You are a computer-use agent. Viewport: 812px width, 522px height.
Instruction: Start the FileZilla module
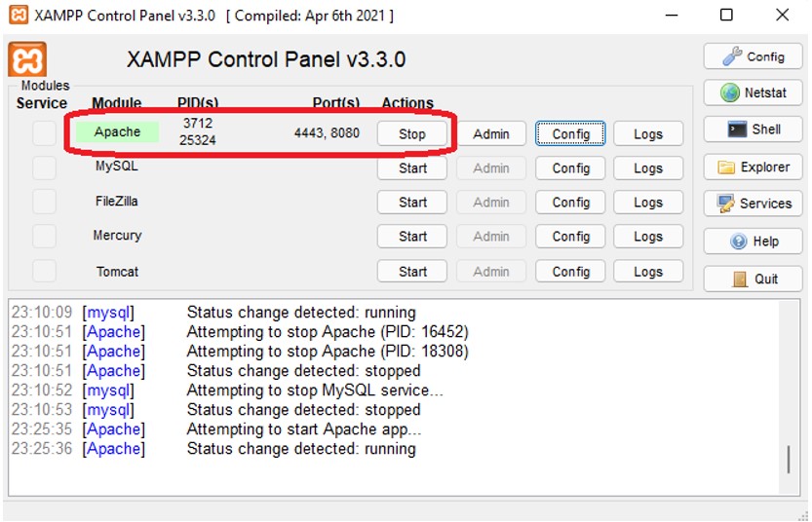(411, 203)
